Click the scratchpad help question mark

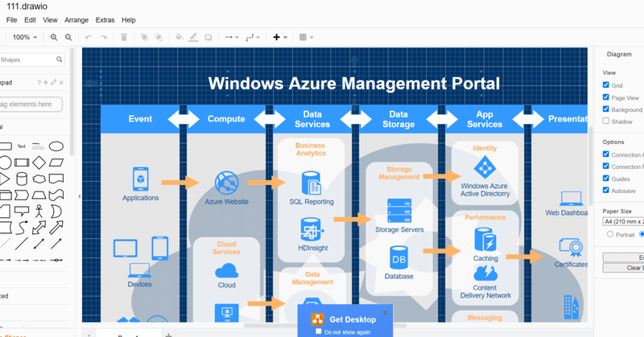tap(39, 83)
